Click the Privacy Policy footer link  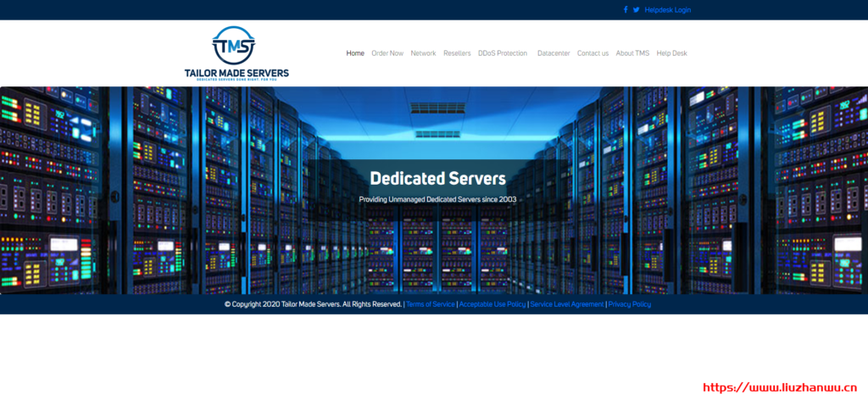point(630,304)
